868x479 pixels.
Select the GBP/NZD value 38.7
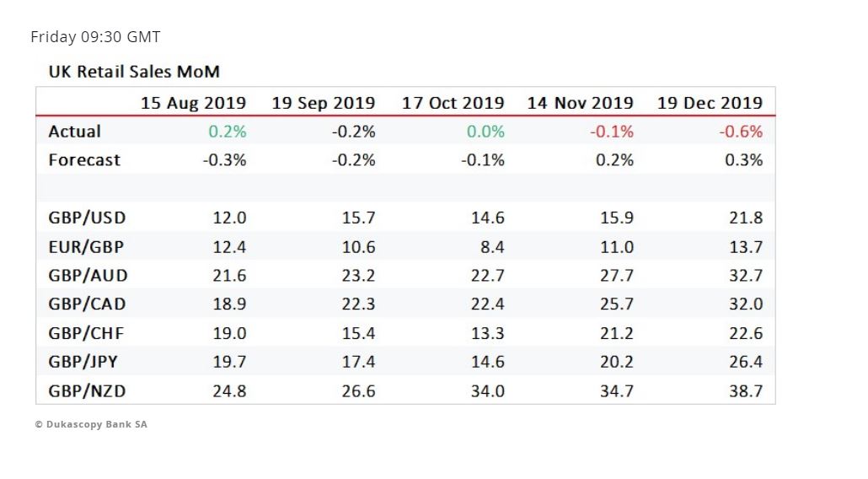tap(746, 391)
